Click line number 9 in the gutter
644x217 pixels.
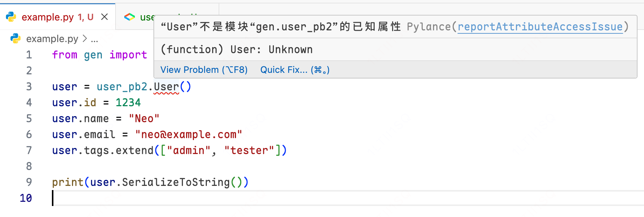point(29,182)
